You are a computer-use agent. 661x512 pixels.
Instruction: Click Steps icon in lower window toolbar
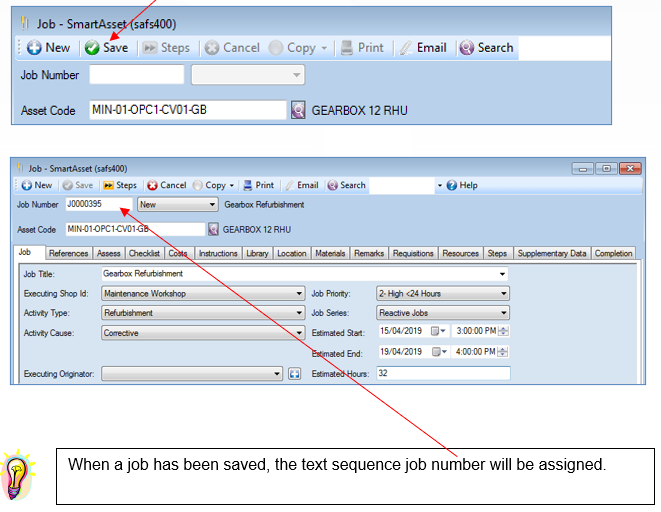click(109, 185)
